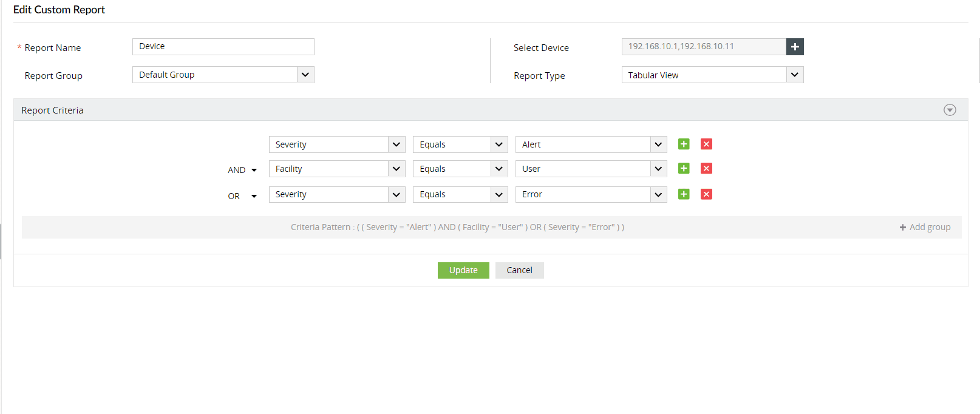Click the Cancel button
980x414 pixels.
click(519, 270)
